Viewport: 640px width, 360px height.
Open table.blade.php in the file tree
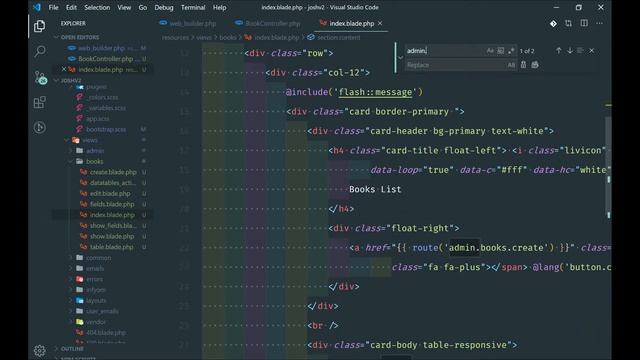pyautogui.click(x=111, y=247)
